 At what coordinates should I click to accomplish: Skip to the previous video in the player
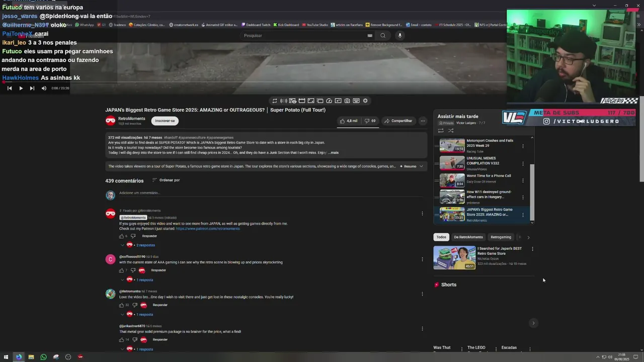[9, 88]
